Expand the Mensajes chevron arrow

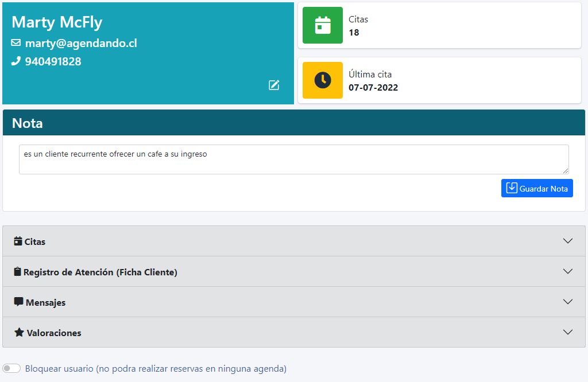click(x=568, y=302)
